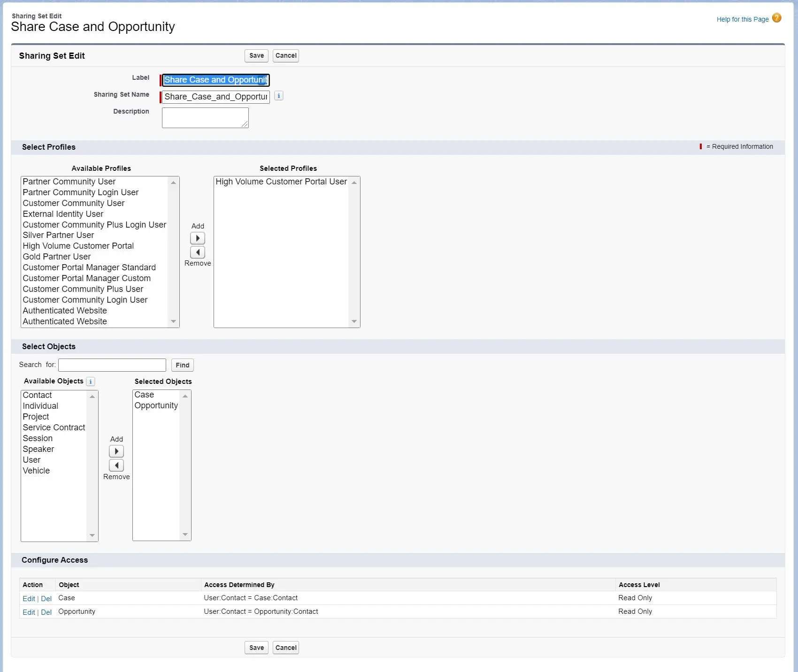Select High Volume Customer Portal User in Selected Profiles
Screen dimensions: 798x672
[x=281, y=182]
